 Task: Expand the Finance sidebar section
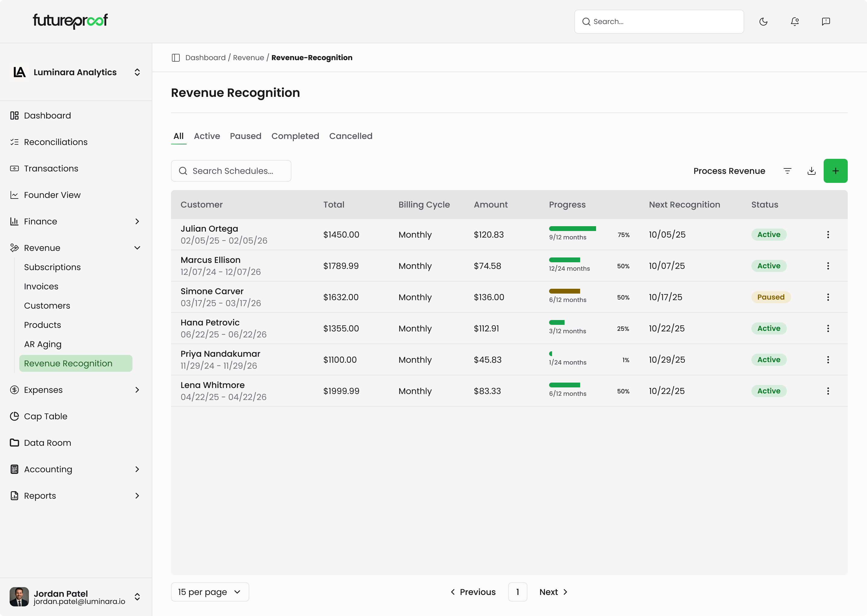137,221
